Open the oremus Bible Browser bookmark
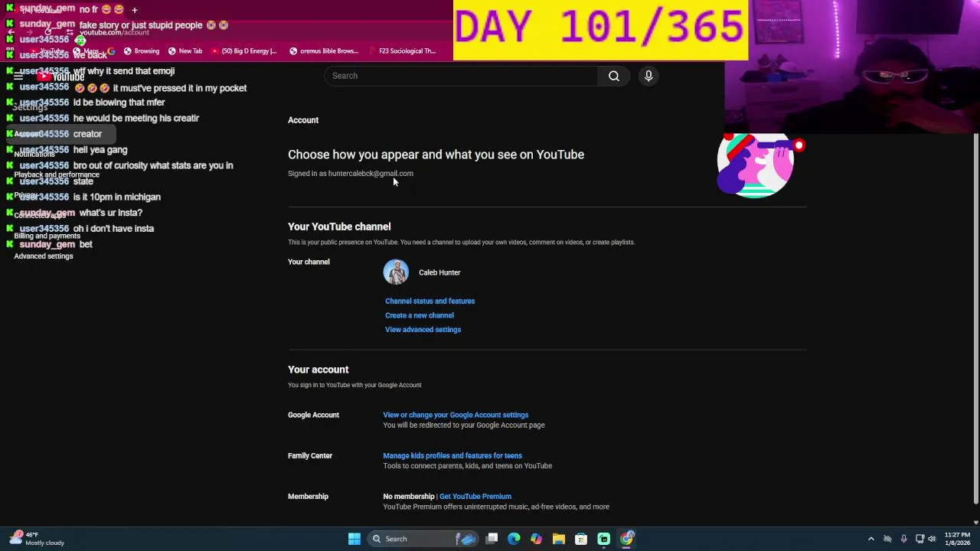Screen dimensions: 980x551 [323, 51]
